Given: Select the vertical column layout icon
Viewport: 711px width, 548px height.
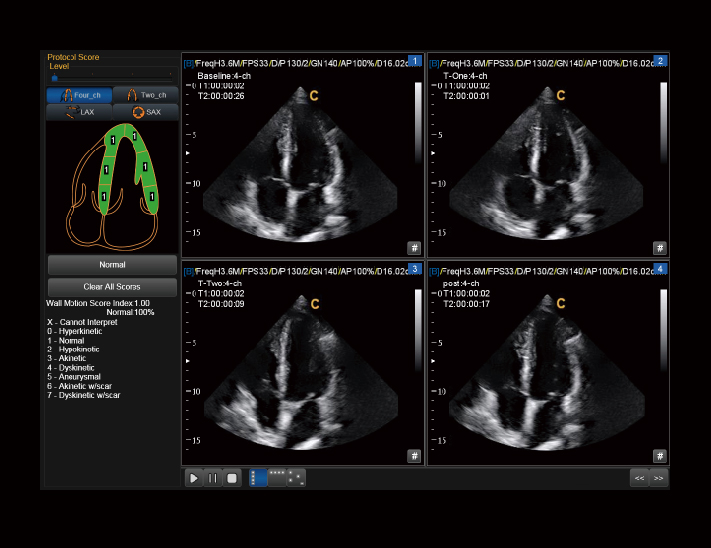Looking at the screenshot, I should 258,478.
